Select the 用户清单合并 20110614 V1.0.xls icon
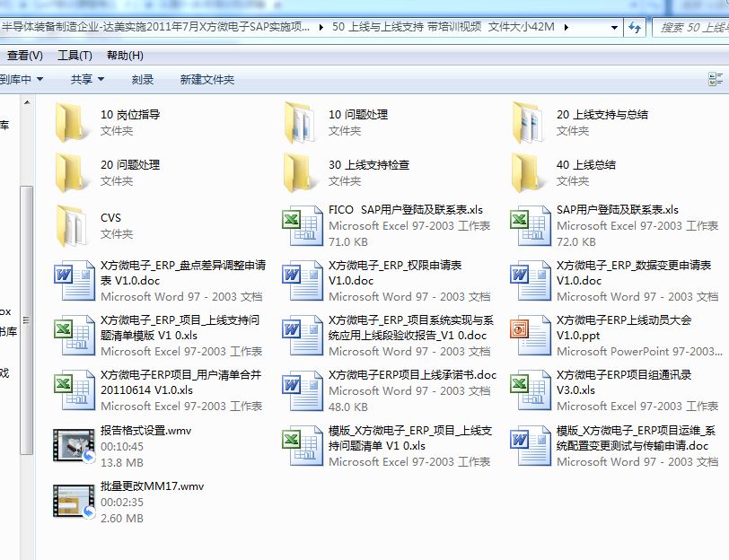 coord(75,389)
